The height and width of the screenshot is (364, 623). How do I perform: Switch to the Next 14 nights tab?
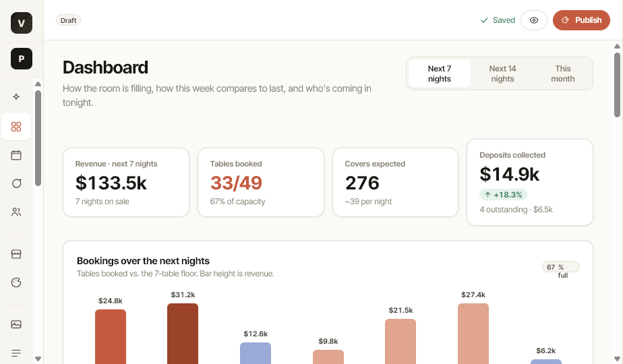click(502, 73)
